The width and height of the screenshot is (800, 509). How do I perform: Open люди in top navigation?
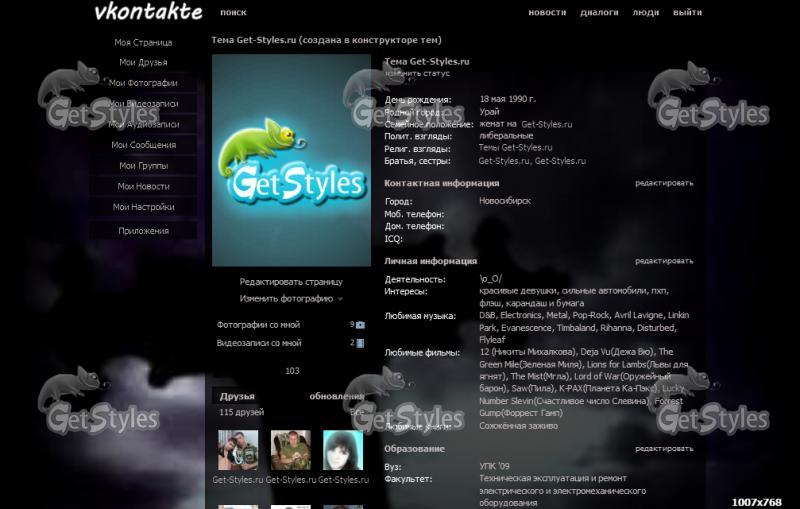[645, 12]
